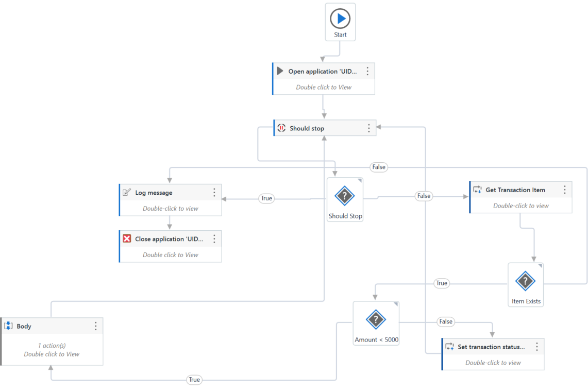Click True label between Should Stop and Log message
The height and width of the screenshot is (392, 588).
[266, 198]
